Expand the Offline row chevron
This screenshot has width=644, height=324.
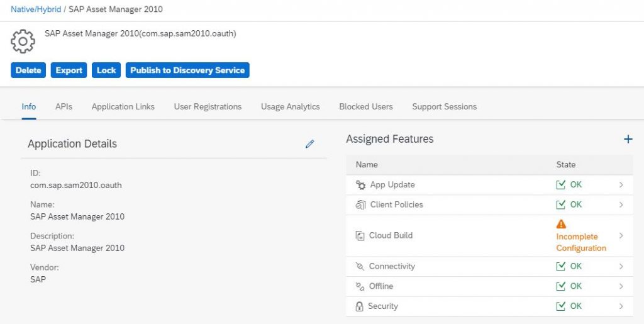pyautogui.click(x=621, y=286)
